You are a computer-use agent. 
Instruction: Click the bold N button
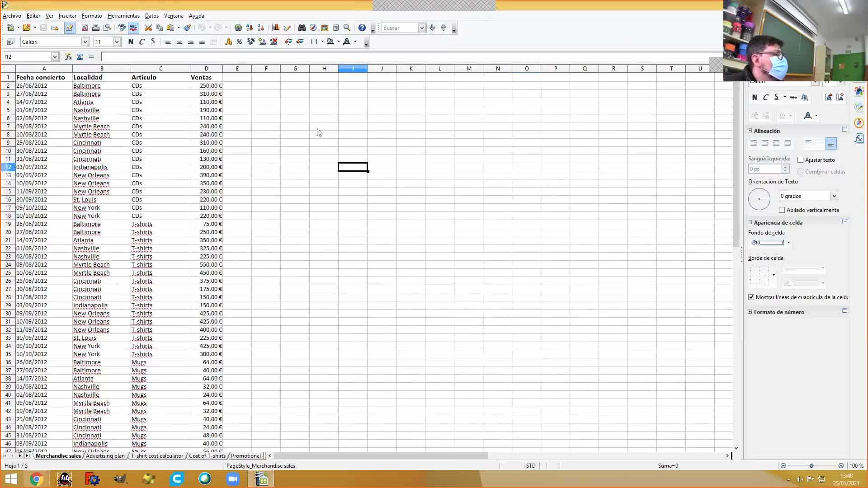click(x=131, y=42)
